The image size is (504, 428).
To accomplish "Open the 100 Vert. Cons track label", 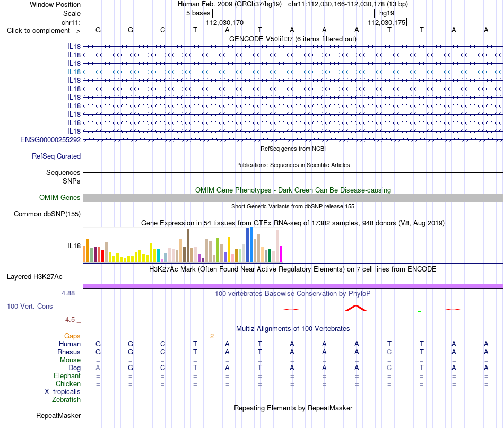I will tap(30, 306).
